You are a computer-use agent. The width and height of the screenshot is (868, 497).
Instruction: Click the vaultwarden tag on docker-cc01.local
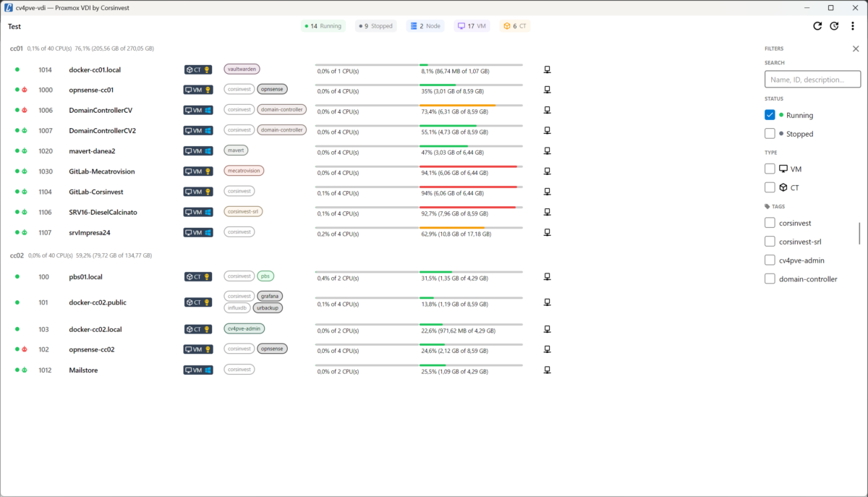pos(242,69)
